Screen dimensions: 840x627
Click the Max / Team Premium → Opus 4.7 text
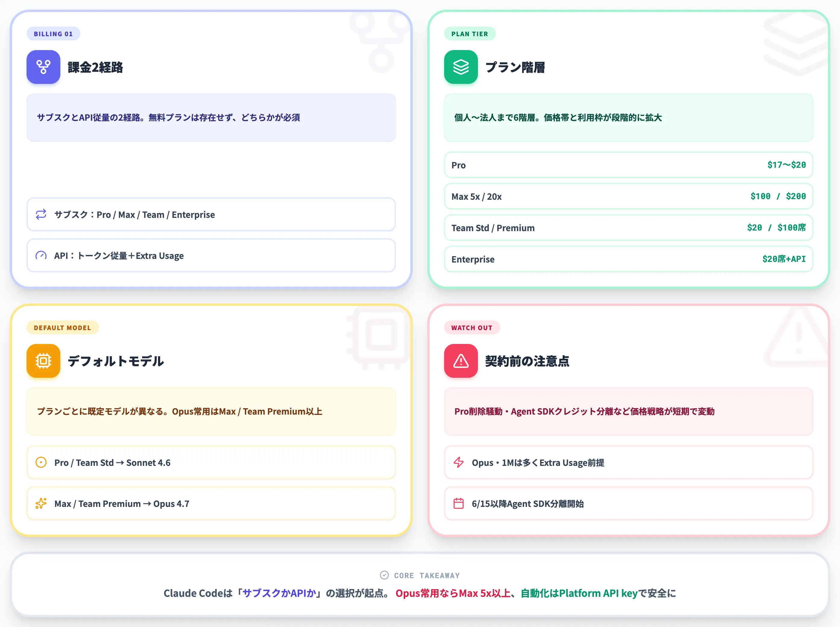pos(122,503)
